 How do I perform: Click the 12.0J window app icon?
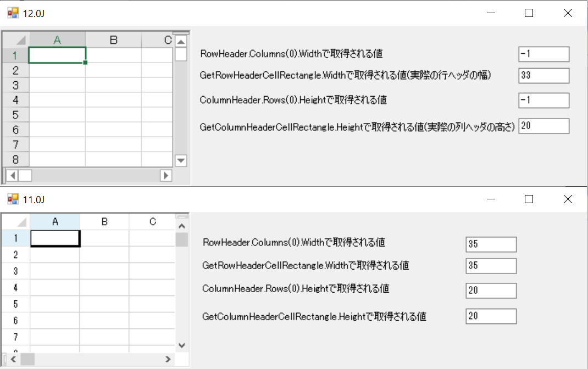[13, 13]
